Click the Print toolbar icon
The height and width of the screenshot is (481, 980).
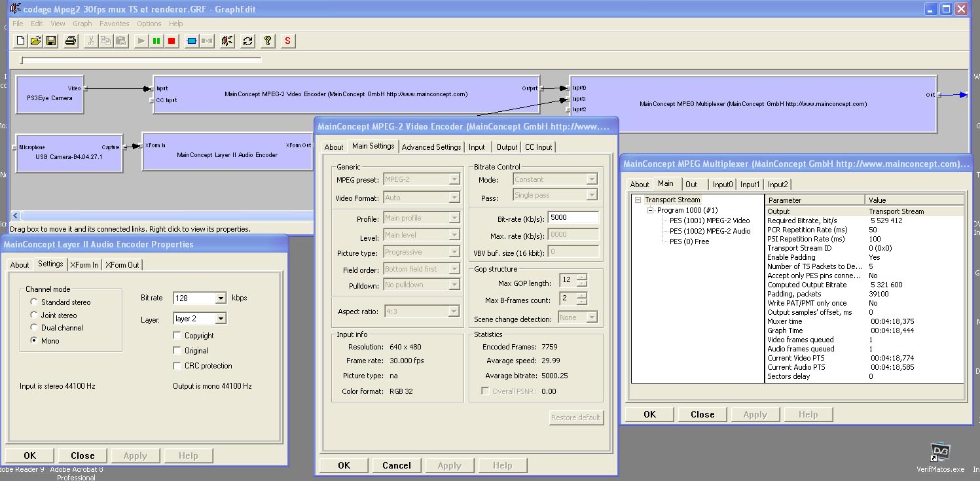pyautogui.click(x=71, y=41)
